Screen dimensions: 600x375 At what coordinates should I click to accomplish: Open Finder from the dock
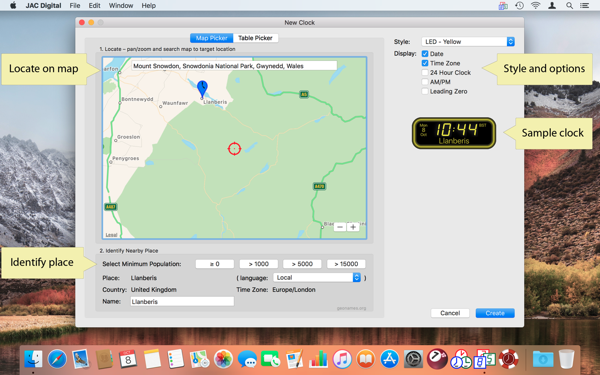pyautogui.click(x=34, y=359)
